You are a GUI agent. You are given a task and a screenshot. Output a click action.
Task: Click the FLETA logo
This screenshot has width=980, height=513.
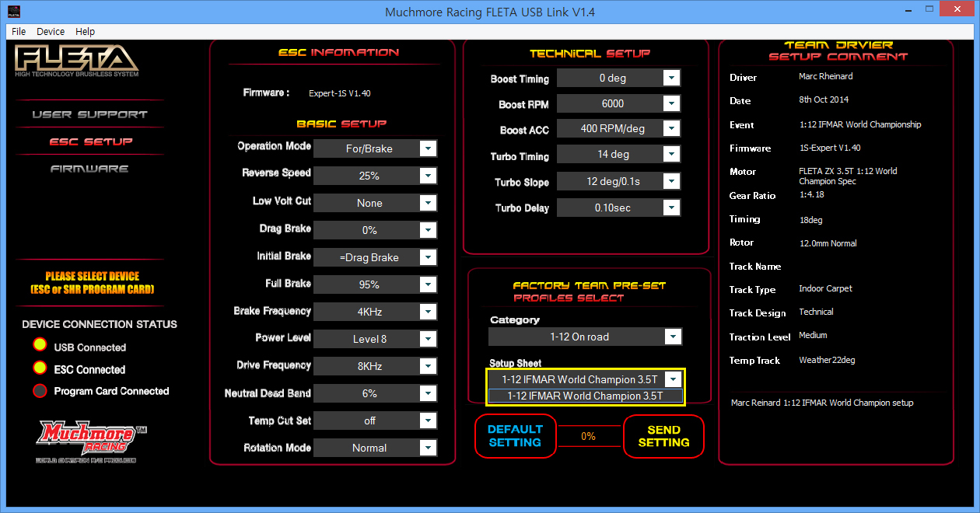(77, 61)
